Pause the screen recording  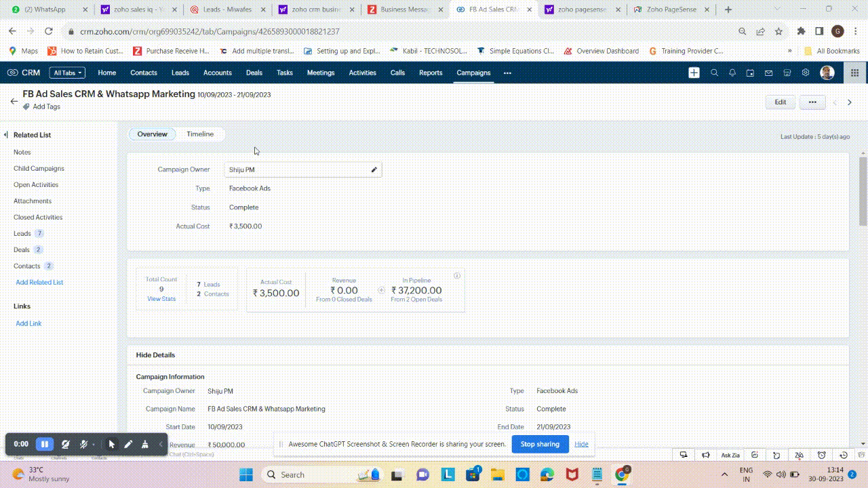click(45, 444)
